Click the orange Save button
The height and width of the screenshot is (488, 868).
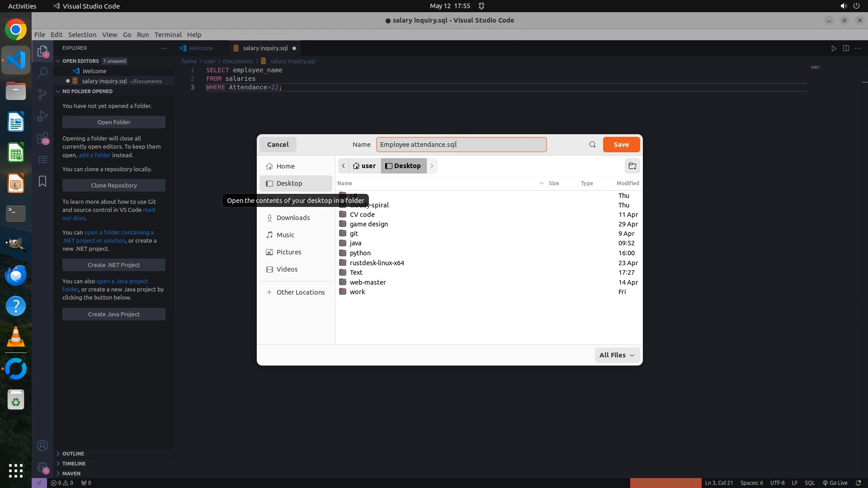pyautogui.click(x=621, y=145)
